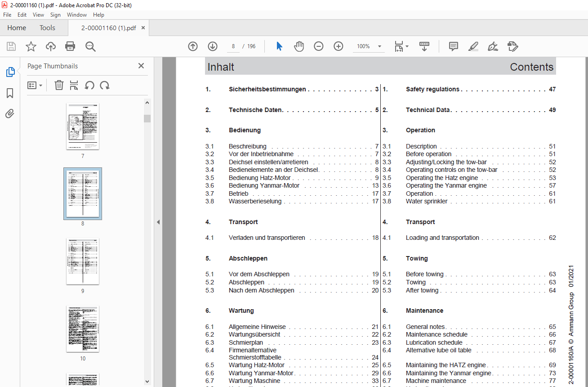Go to previous page arrow
588x387 pixels.
click(193, 46)
